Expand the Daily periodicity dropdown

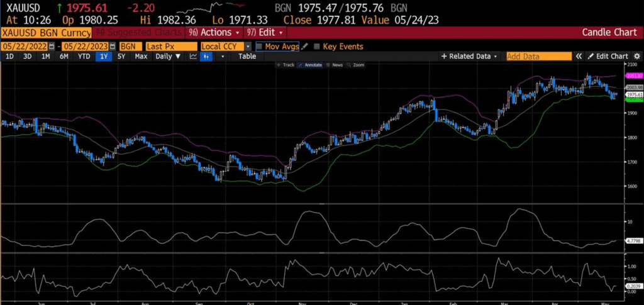167,57
